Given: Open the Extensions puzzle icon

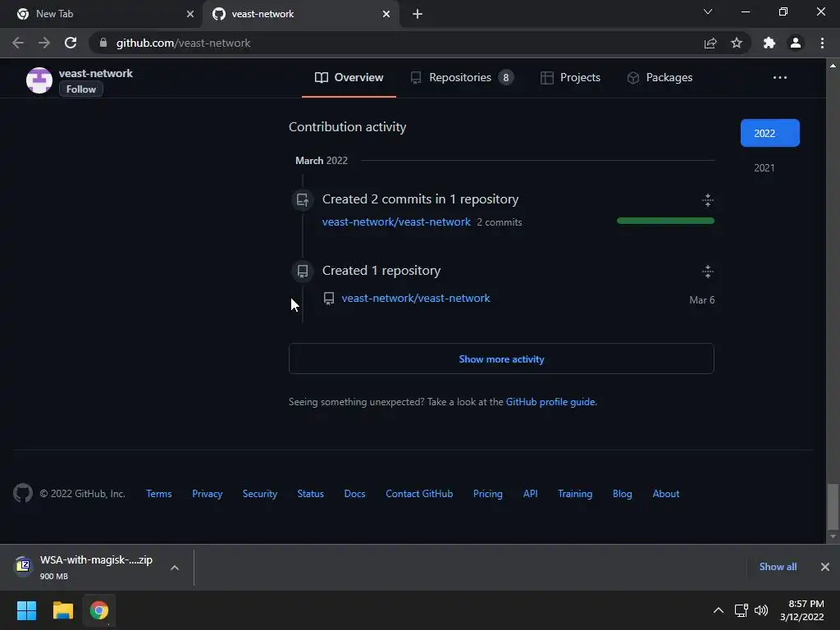Looking at the screenshot, I should (x=769, y=43).
